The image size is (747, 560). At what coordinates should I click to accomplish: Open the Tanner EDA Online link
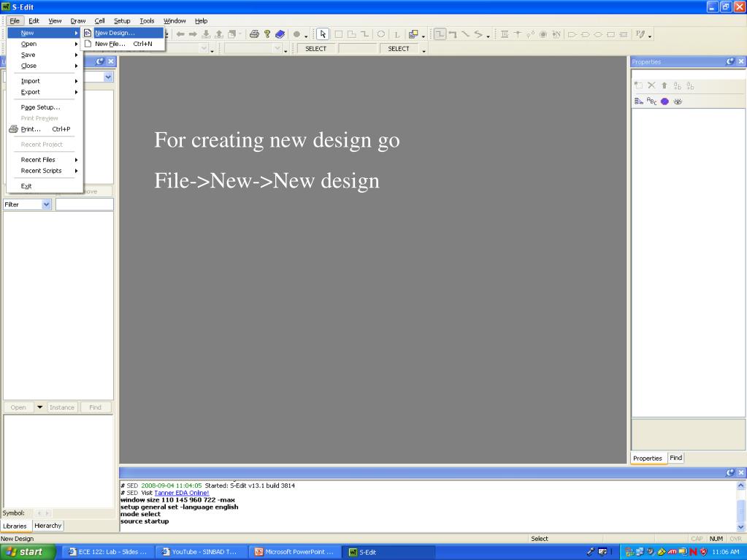[182, 493]
